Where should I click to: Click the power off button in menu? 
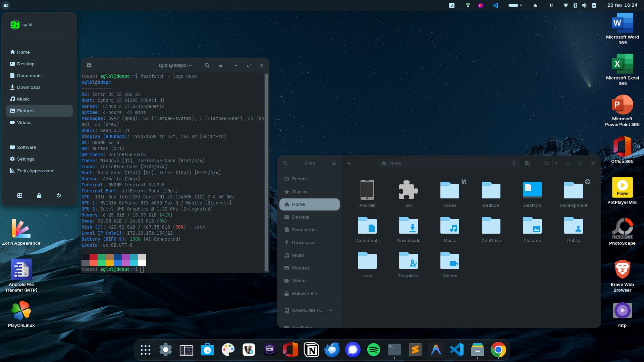pyautogui.click(x=59, y=195)
